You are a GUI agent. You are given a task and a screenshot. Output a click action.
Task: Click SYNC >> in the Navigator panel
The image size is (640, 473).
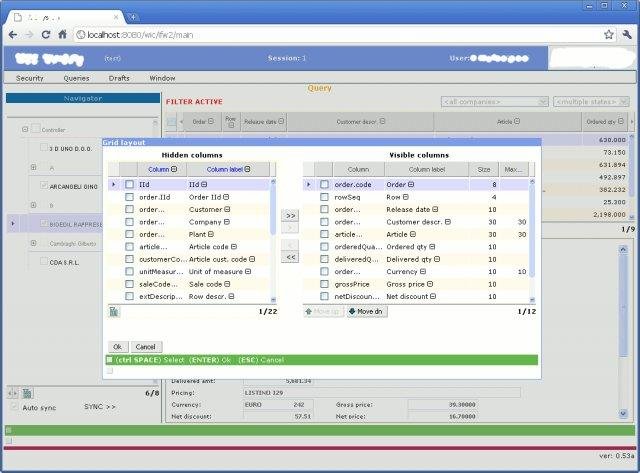[100, 407]
